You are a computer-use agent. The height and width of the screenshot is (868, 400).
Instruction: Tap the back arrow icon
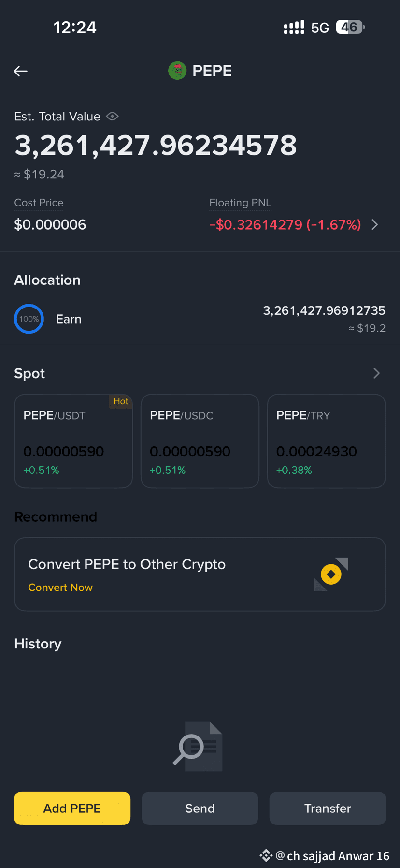(20, 71)
